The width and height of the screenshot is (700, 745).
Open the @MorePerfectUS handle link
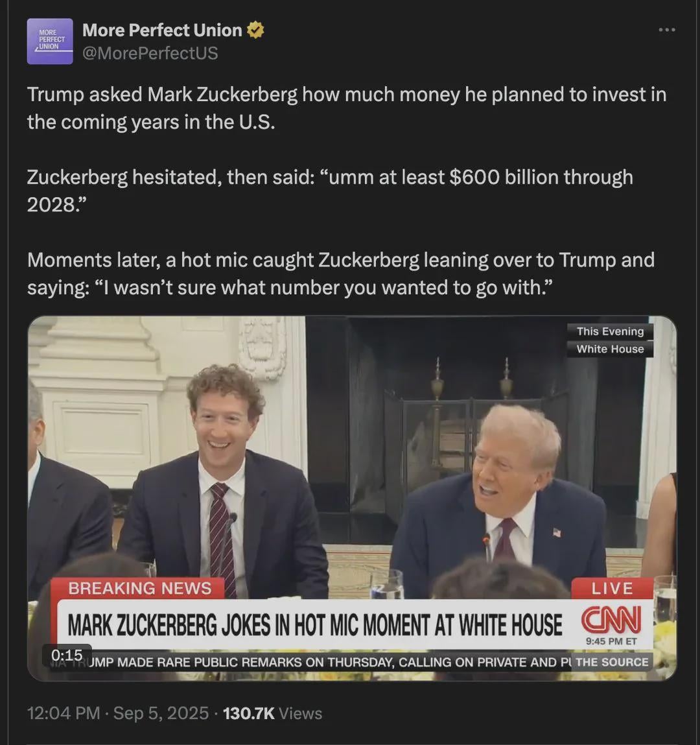click(150, 53)
